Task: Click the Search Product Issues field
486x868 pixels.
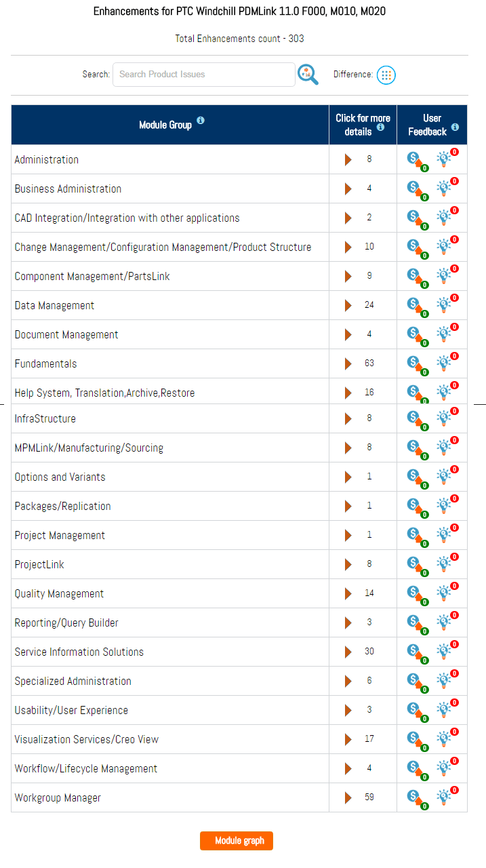Action: click(x=203, y=75)
